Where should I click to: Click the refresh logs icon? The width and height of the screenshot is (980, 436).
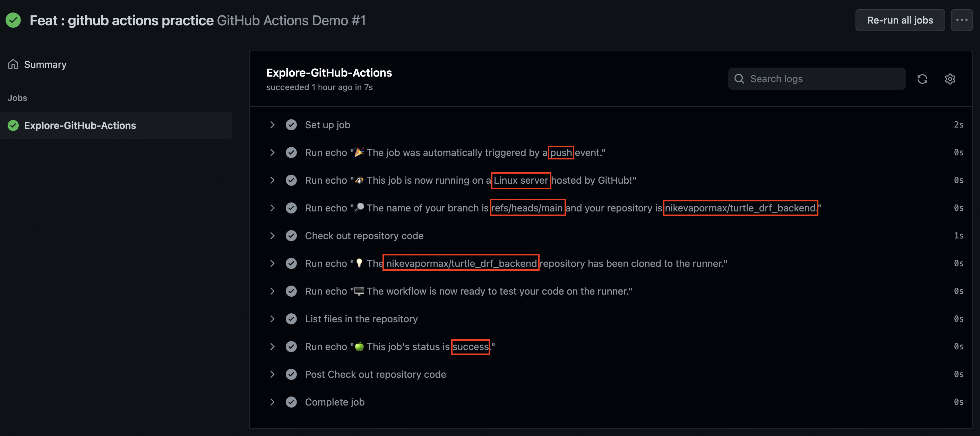(x=922, y=79)
